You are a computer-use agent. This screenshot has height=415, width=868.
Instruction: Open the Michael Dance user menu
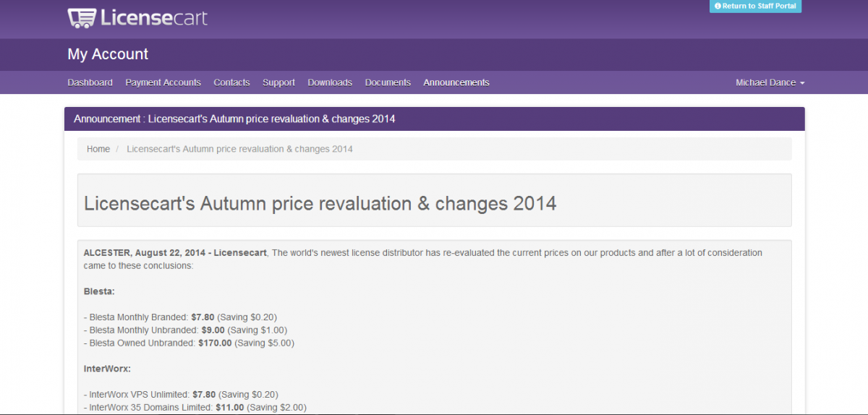click(x=770, y=82)
